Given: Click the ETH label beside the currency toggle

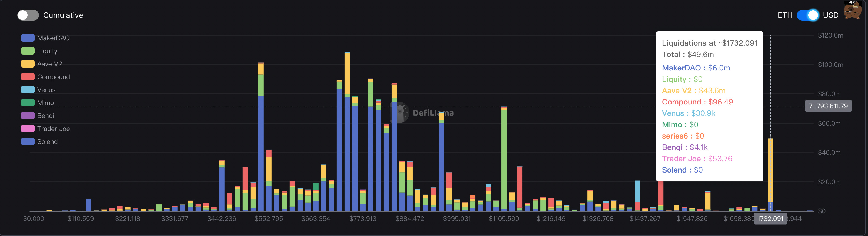Looking at the screenshot, I should coord(785,15).
